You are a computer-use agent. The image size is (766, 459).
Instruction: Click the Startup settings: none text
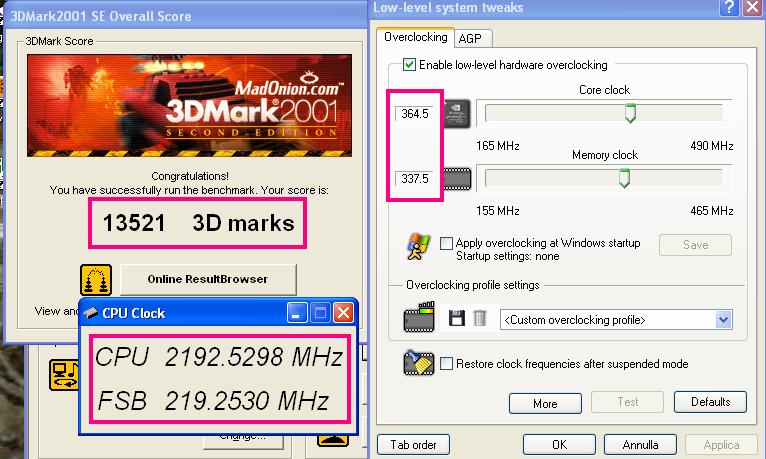[508, 256]
